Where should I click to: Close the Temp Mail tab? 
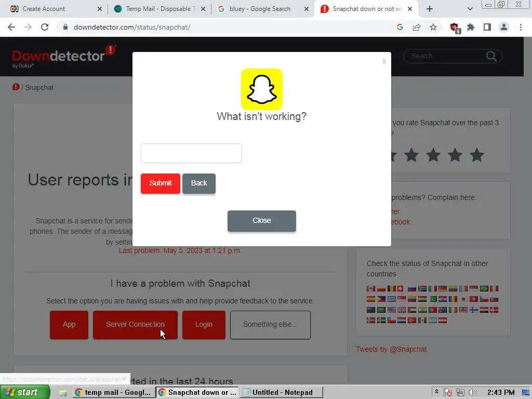203,9
